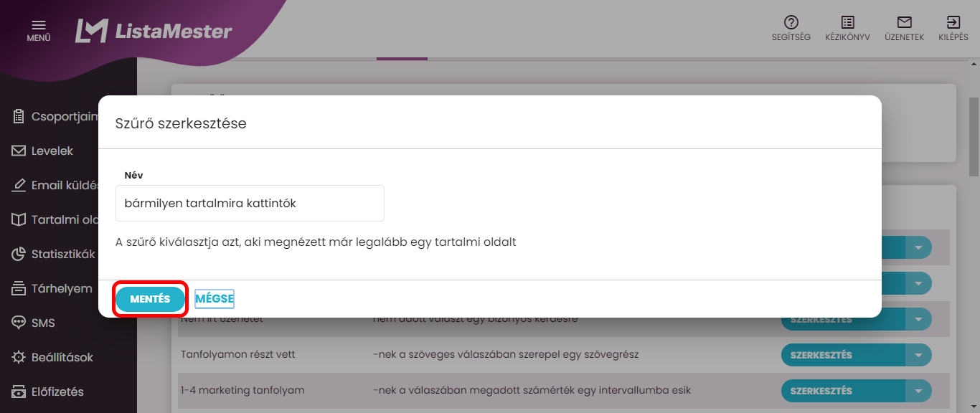The image size is (980, 413).
Task: Expand dropdown arrow for Tanfolyamon részt vett
Action: click(x=918, y=355)
